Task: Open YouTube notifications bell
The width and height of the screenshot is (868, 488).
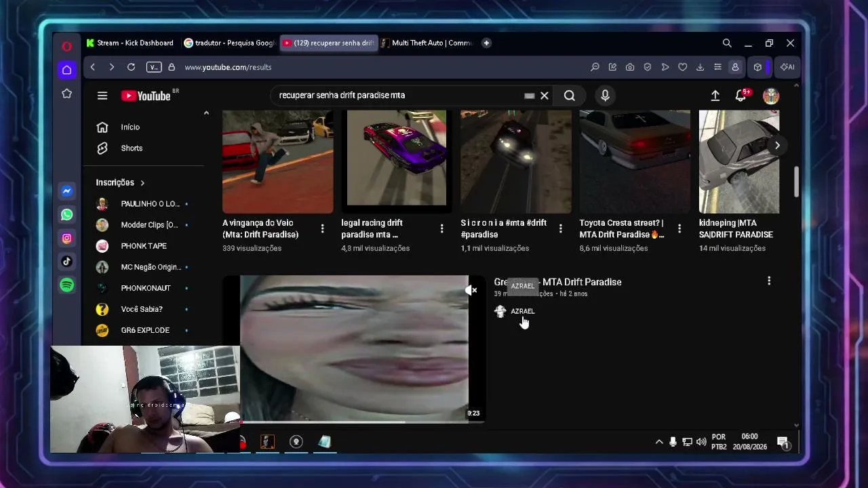Action: coord(741,96)
